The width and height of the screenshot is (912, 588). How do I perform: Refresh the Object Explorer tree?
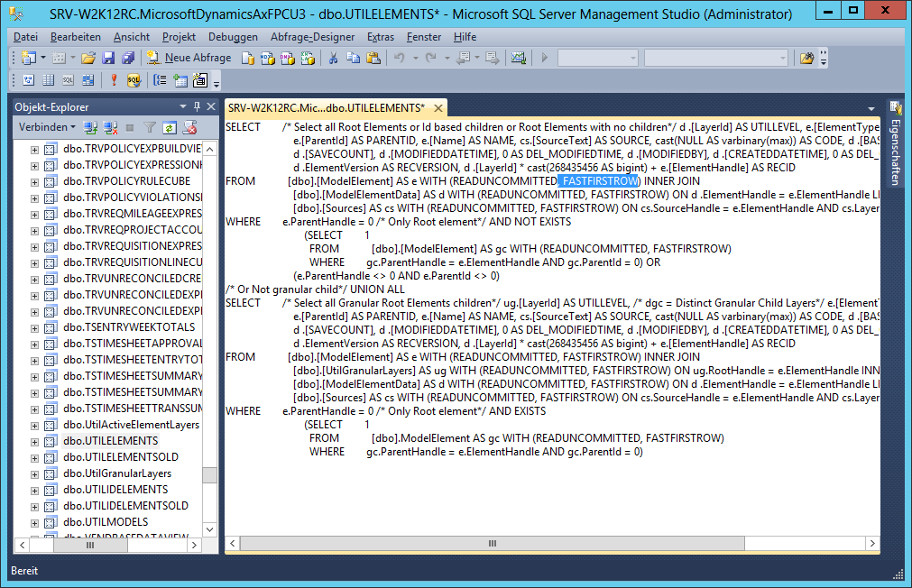(x=170, y=128)
